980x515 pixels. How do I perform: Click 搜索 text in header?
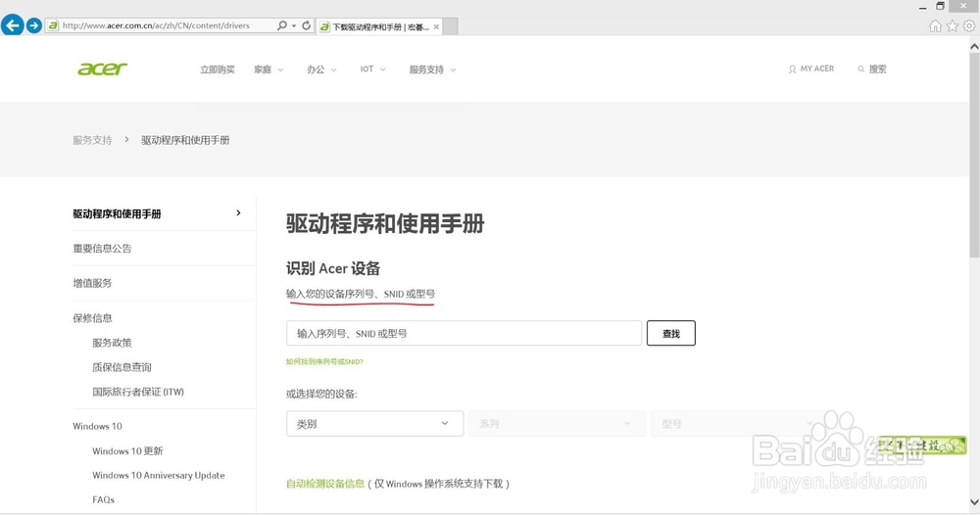877,70
